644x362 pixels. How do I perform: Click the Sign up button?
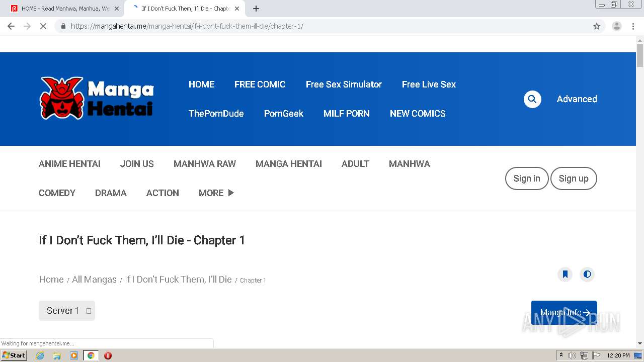[x=574, y=178]
